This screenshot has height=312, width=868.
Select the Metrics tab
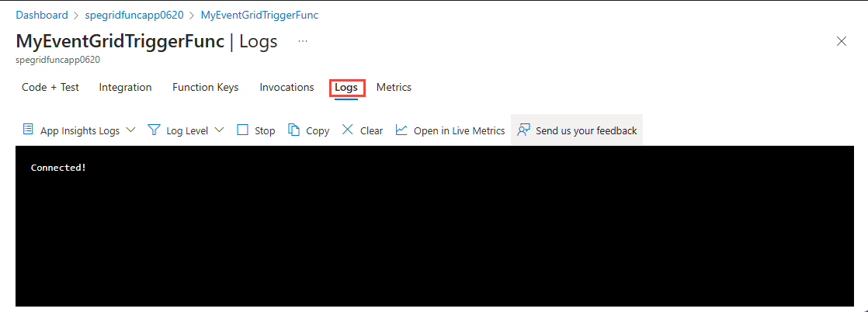point(394,88)
